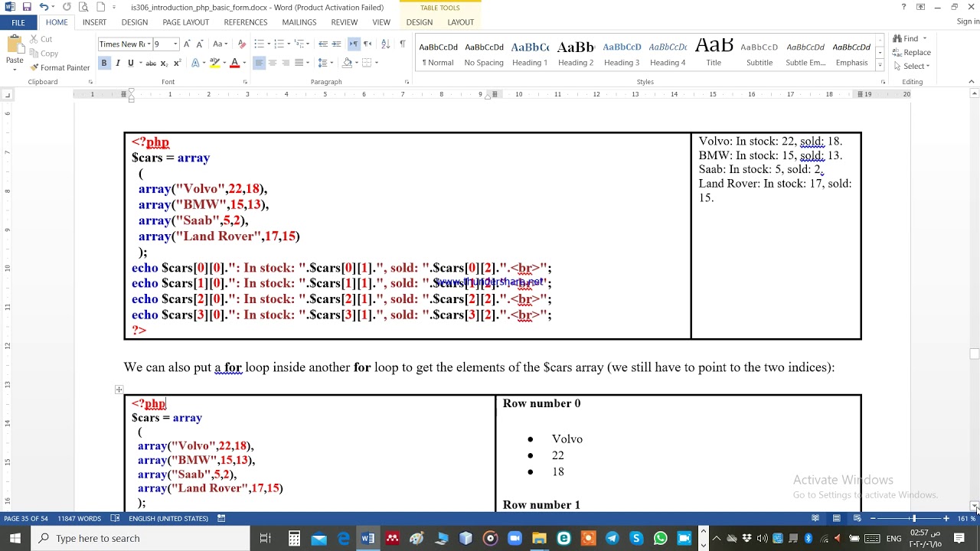This screenshot has height=551, width=980.
Task: Apply subscript formatting
Action: (x=165, y=63)
